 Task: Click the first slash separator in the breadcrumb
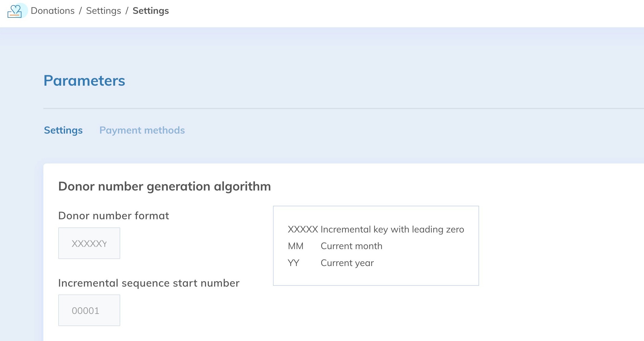[80, 11]
